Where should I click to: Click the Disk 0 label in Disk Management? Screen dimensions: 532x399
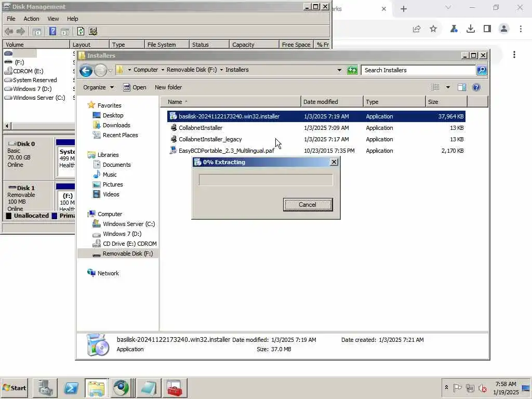tap(25, 144)
